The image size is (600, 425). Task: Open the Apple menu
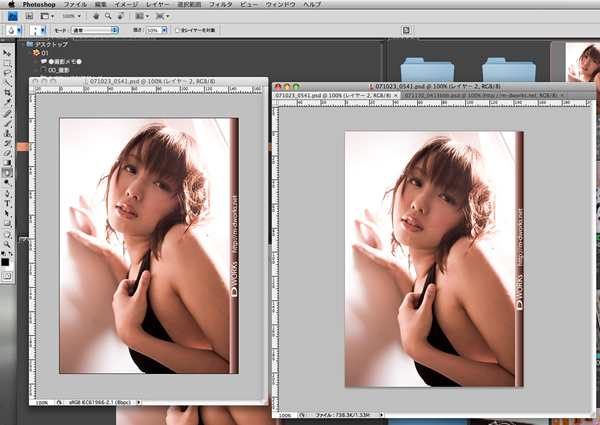click(x=11, y=5)
